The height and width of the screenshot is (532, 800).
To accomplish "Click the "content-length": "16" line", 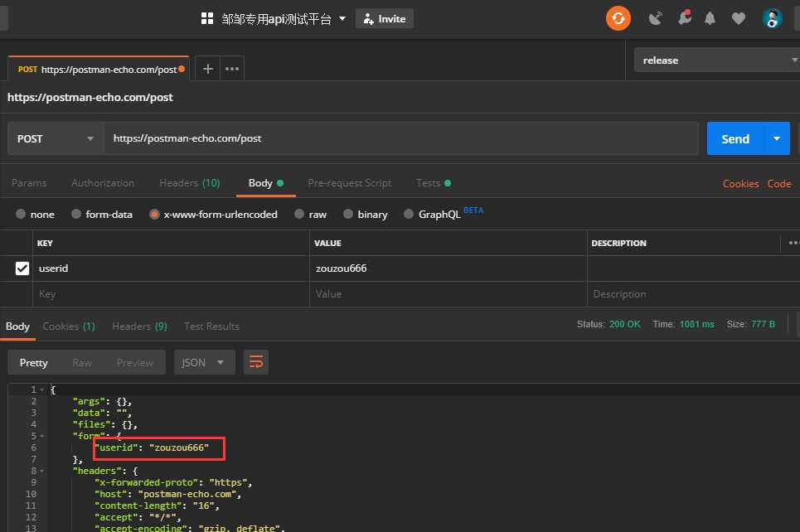I will click(157, 505).
